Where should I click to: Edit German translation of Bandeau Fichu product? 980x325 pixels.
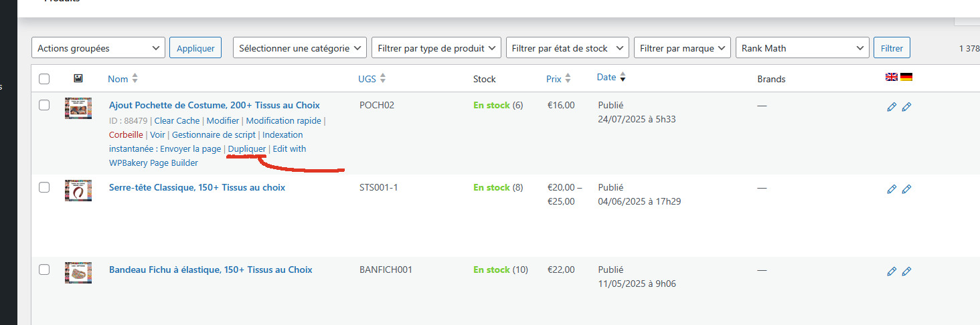point(906,272)
